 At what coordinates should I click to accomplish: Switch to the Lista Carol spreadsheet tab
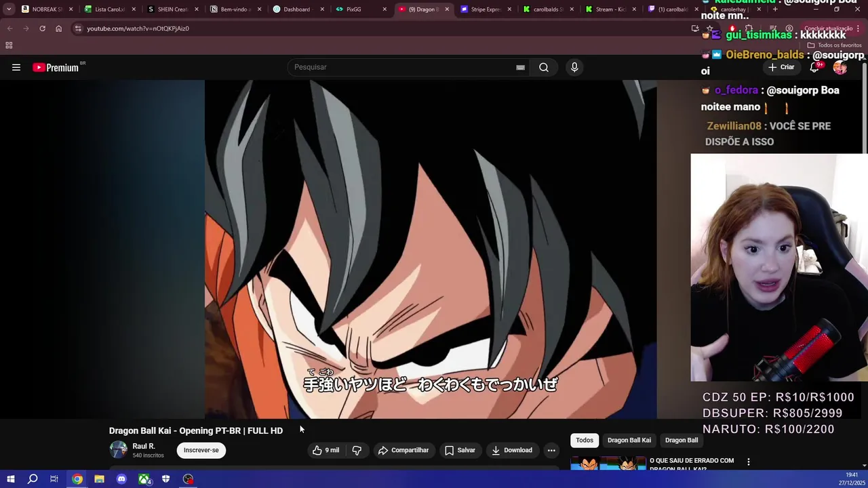pyautogui.click(x=108, y=9)
